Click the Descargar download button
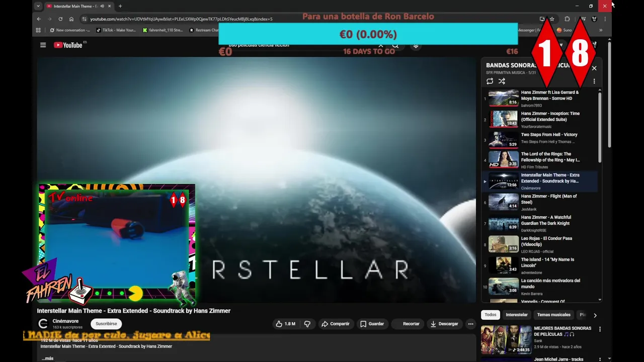 coord(445,324)
